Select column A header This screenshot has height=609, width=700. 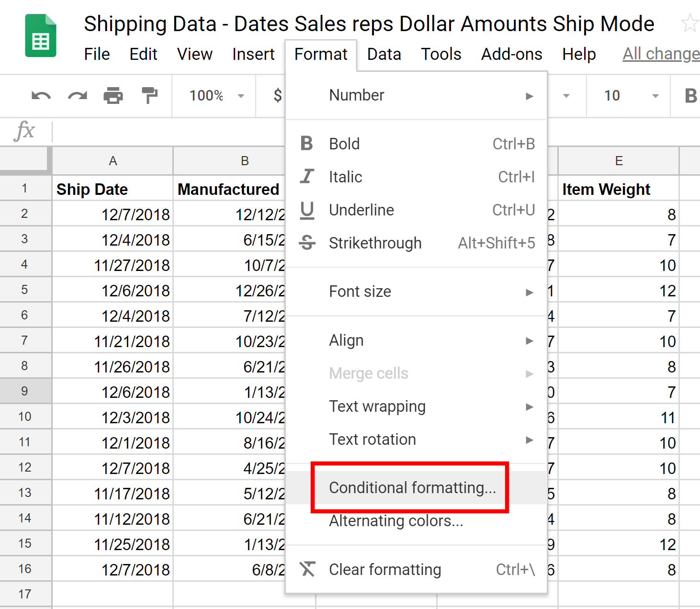tap(113, 161)
